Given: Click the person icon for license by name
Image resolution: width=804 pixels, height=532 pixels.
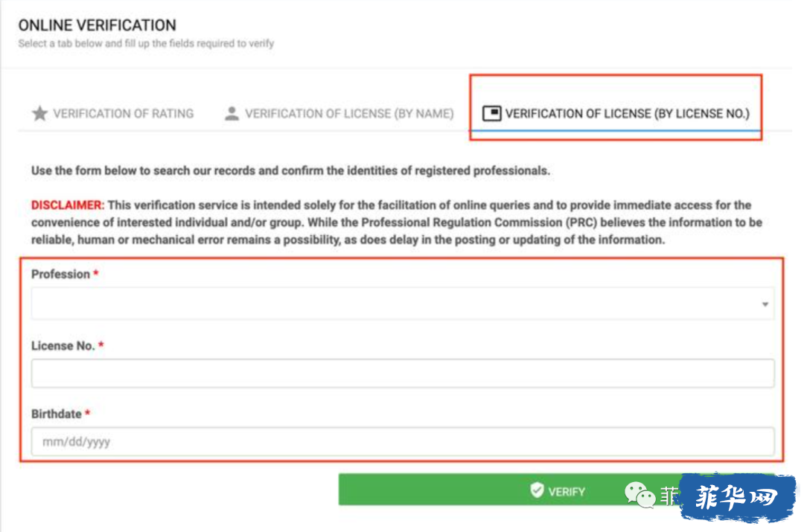Looking at the screenshot, I should 232,113.
